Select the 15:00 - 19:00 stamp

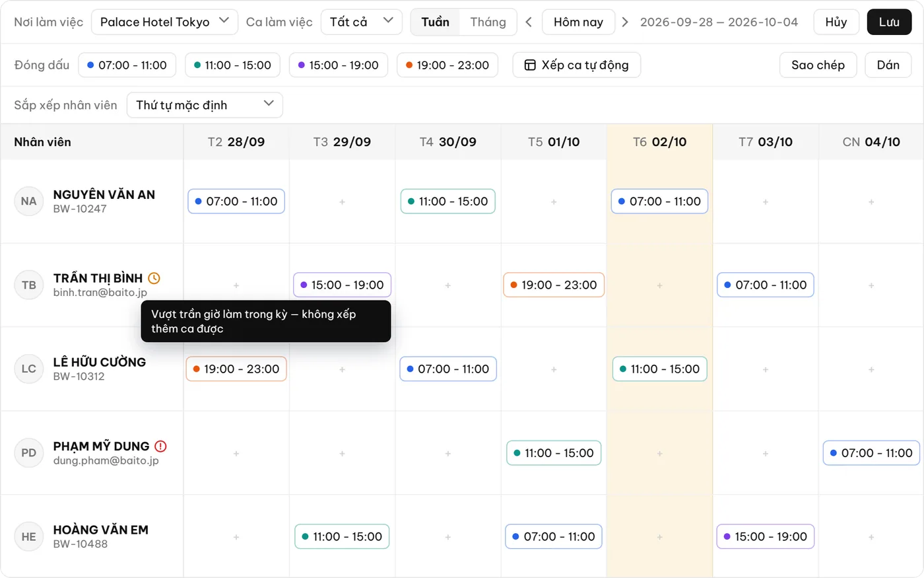(x=338, y=65)
